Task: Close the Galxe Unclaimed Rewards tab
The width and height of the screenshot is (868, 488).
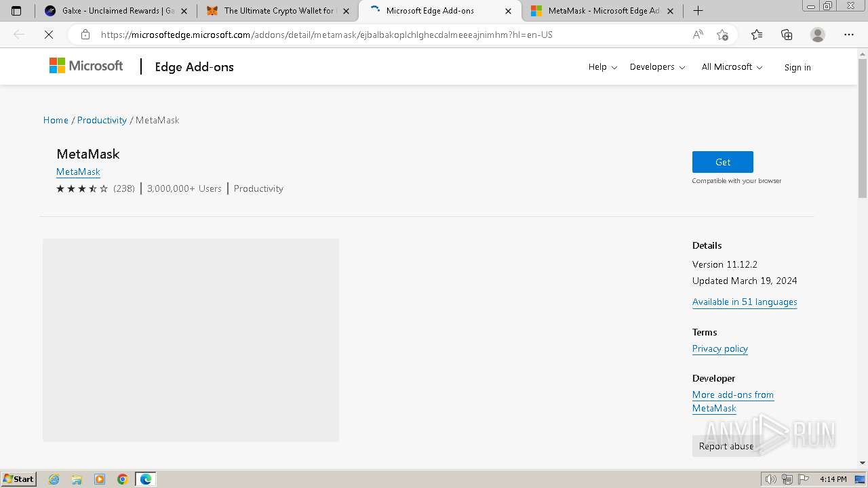Action: [184, 11]
